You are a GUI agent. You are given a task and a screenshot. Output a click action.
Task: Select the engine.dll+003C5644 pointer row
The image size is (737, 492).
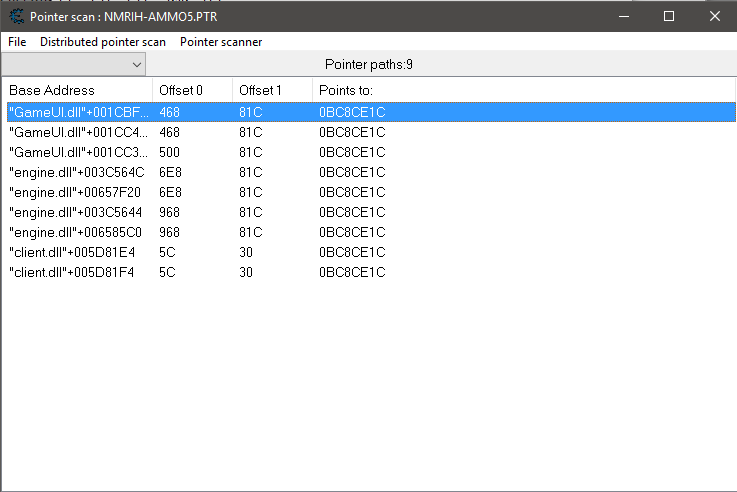[78, 212]
